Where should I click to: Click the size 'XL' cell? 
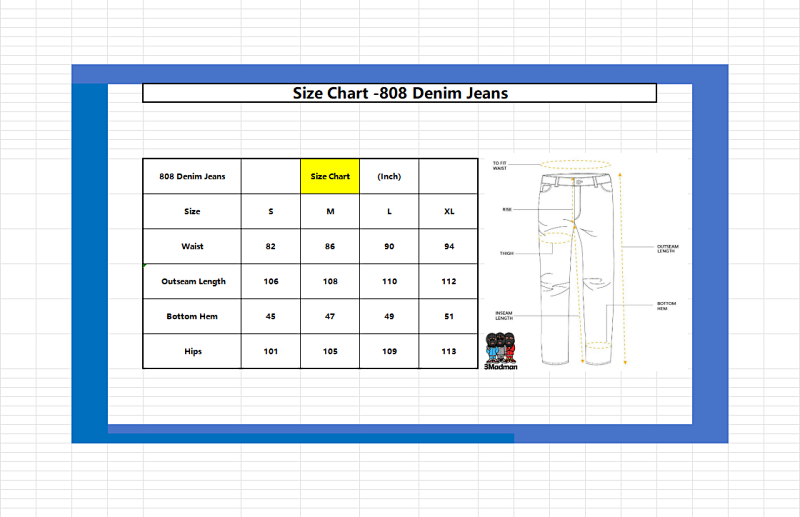click(448, 211)
